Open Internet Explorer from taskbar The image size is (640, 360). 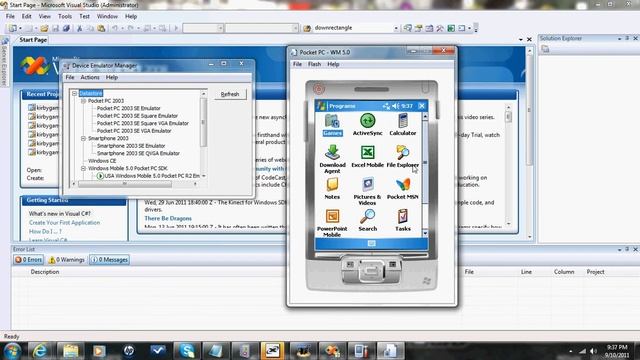(x=40, y=351)
